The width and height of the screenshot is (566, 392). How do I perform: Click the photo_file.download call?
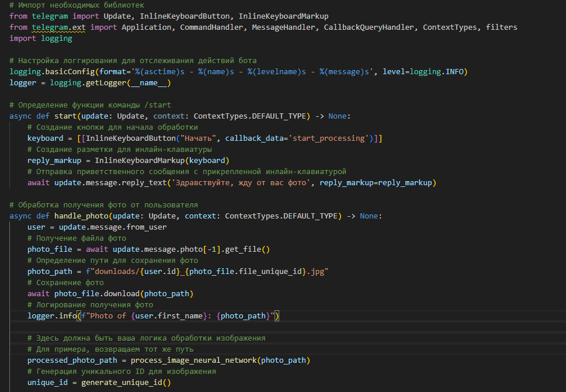pyautogui.click(x=97, y=293)
